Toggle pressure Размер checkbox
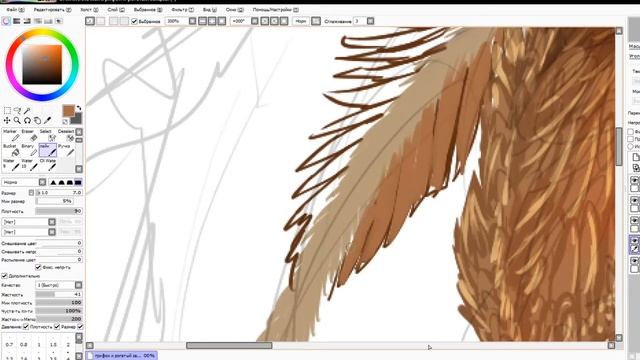 point(57,327)
